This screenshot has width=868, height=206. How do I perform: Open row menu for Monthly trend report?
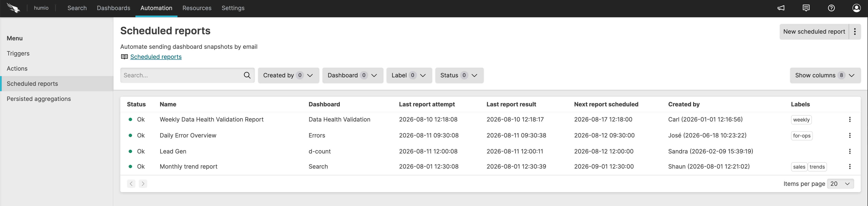click(x=850, y=167)
